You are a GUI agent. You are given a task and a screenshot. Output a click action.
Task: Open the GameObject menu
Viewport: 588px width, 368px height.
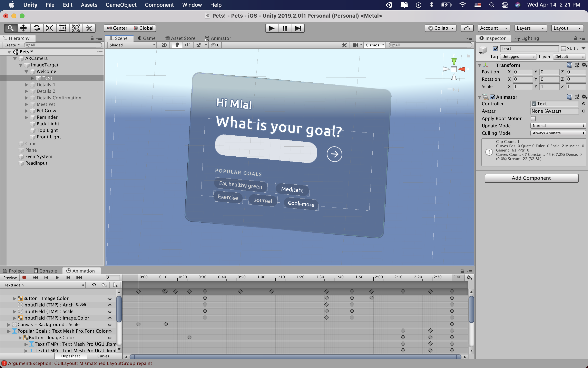121,5
